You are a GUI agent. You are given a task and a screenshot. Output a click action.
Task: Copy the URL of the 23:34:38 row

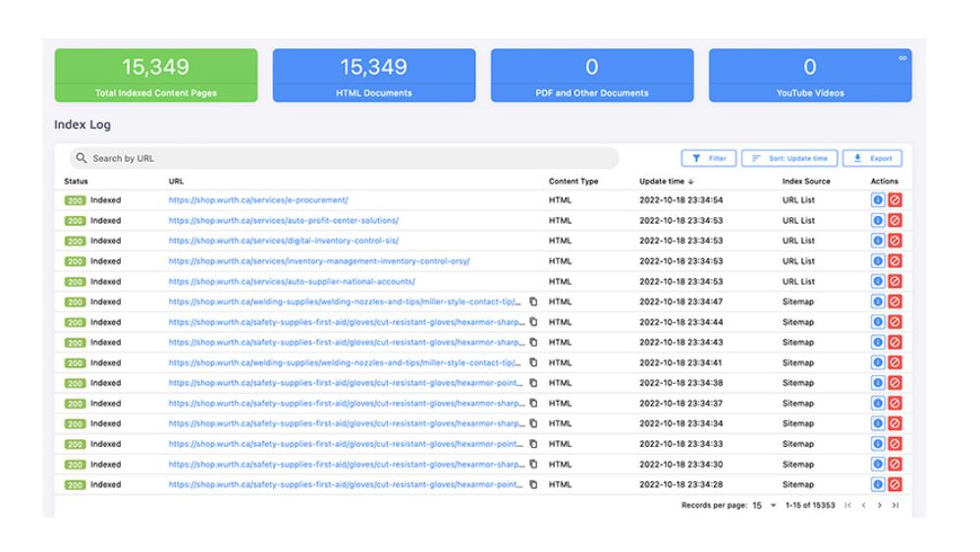[534, 383]
